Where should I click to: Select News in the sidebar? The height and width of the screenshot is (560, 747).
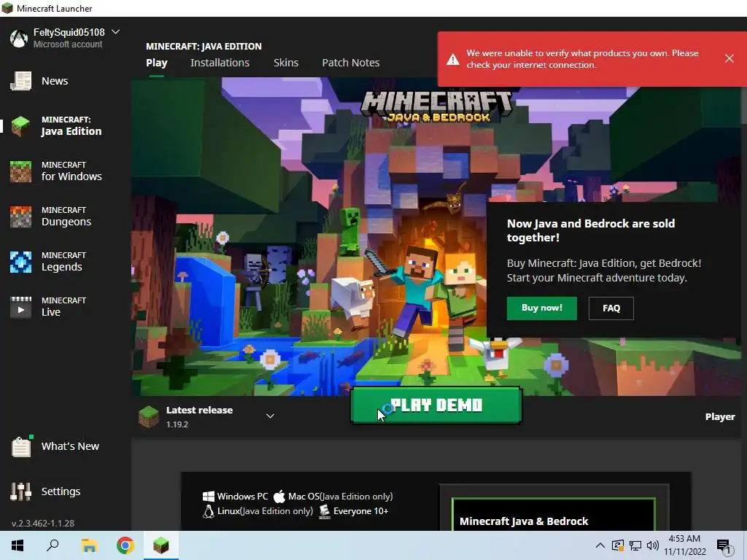[55, 81]
